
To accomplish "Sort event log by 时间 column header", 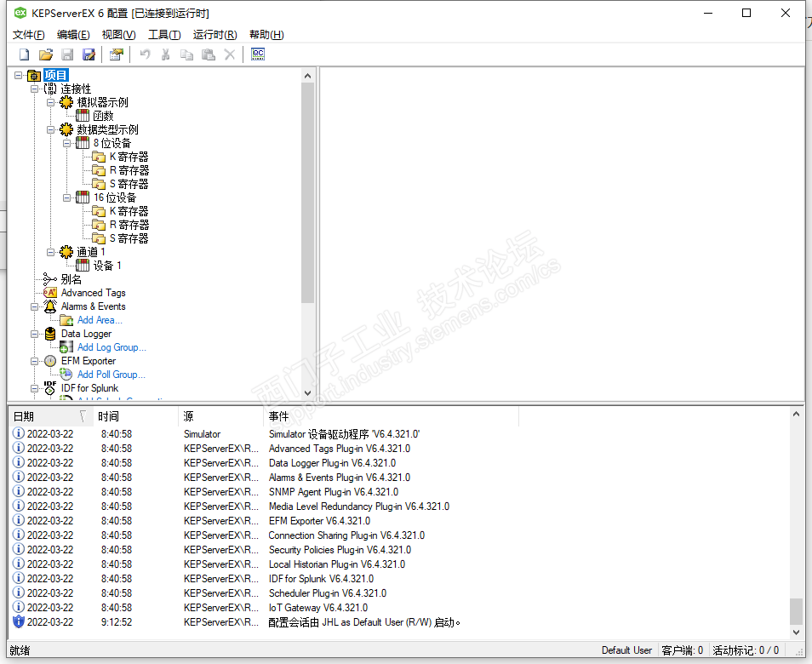I will point(136,416).
